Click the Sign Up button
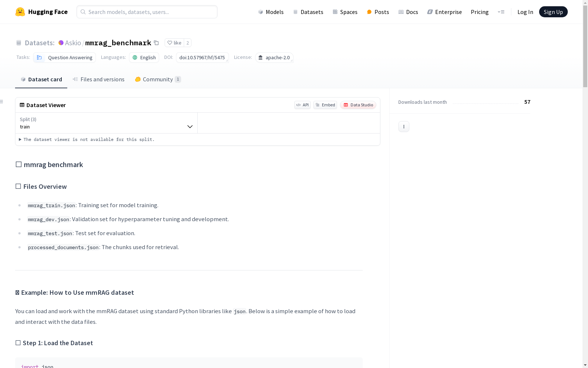Screen dimensions: 588x368 pos(553,12)
